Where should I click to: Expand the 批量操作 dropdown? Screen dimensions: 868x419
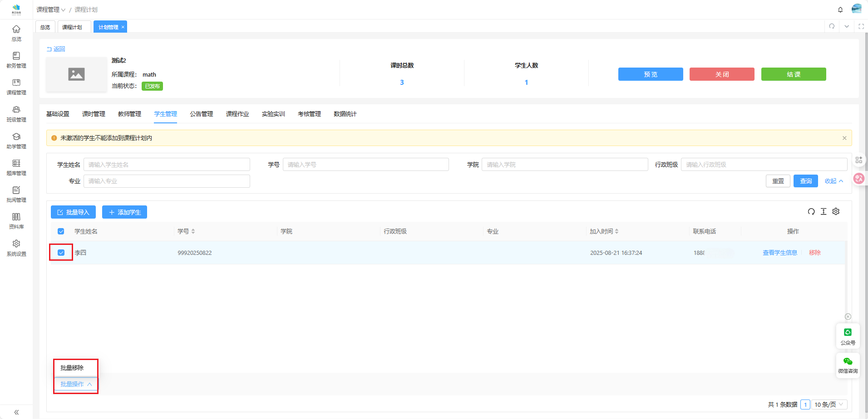pyautogui.click(x=76, y=384)
